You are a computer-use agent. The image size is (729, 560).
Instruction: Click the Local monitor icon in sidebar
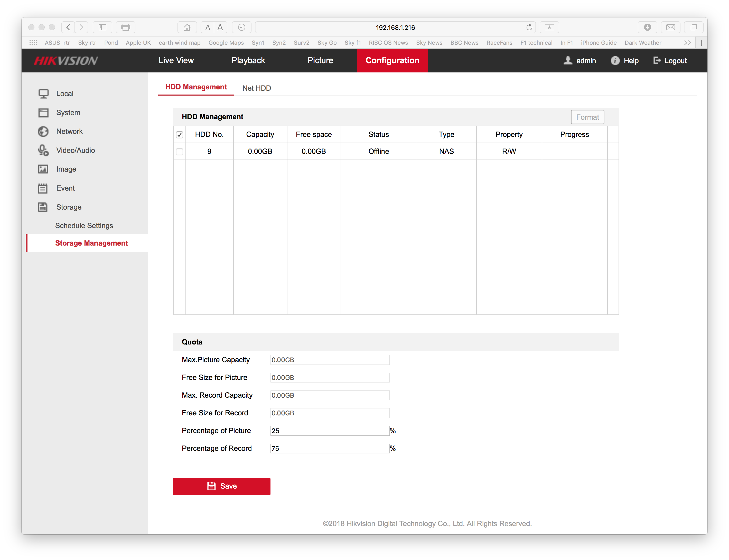tap(43, 94)
